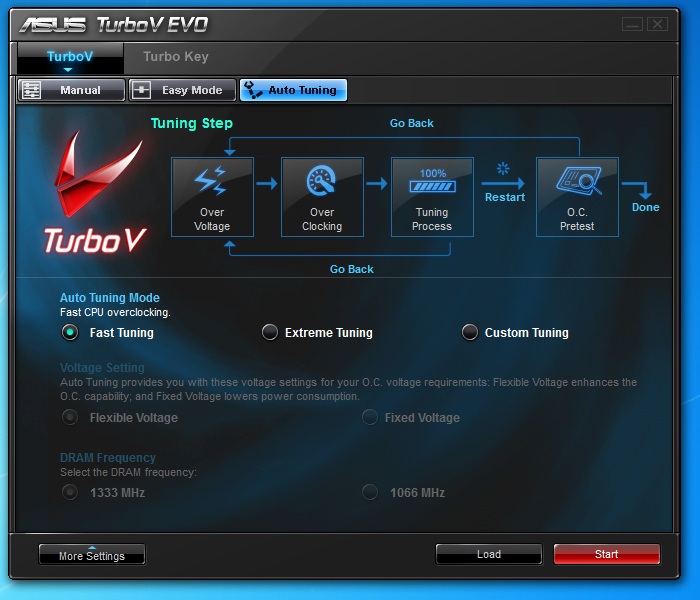Viewport: 700px width, 600px height.
Task: Select 1333 MHz DRAM frequency
Action: (x=70, y=492)
